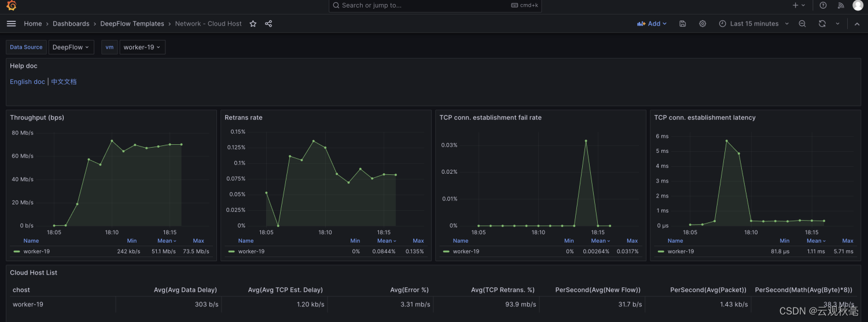Click TCP conn. establishment latency title
Viewport: 868px width, 322px height.
click(705, 118)
